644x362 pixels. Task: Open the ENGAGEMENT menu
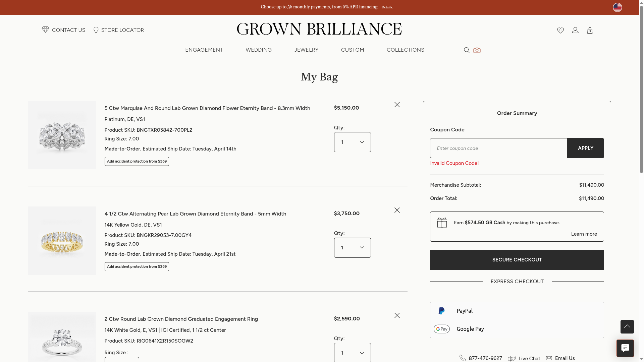[204, 50]
